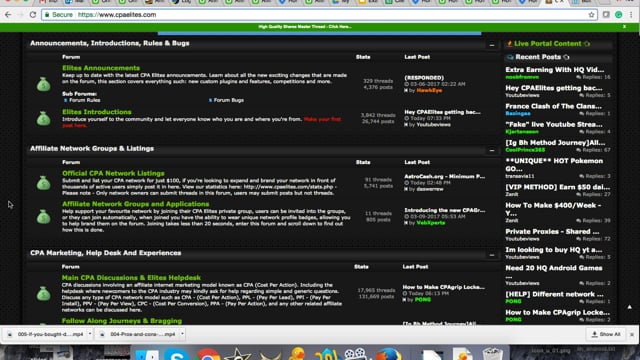Click the secure padlock icon in address bar
The height and width of the screenshot is (360, 640).
point(47,15)
